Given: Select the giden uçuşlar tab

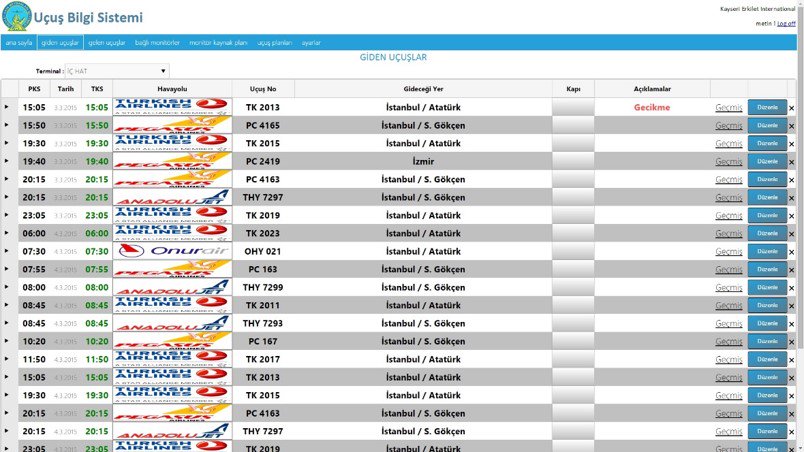Looking at the screenshot, I should [60, 43].
